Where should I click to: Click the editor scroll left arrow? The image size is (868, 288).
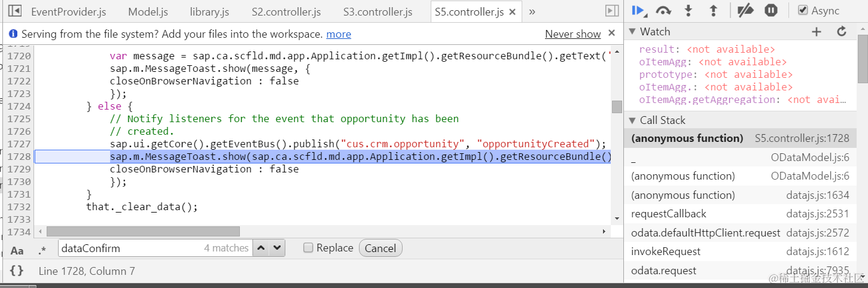click(40, 231)
